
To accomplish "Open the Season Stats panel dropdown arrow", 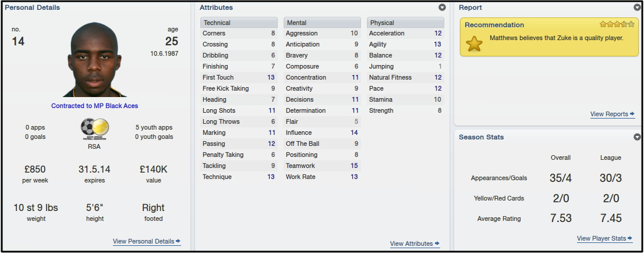I will pyautogui.click(x=637, y=137).
